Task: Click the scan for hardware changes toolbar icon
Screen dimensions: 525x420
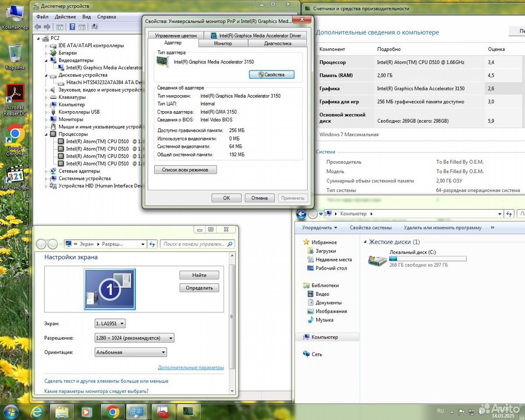Action: click(x=94, y=27)
